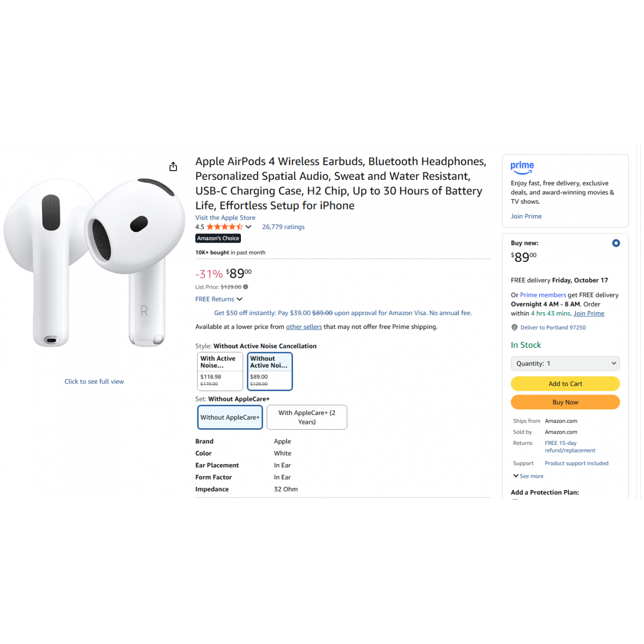Expand See more seller details

(528, 476)
